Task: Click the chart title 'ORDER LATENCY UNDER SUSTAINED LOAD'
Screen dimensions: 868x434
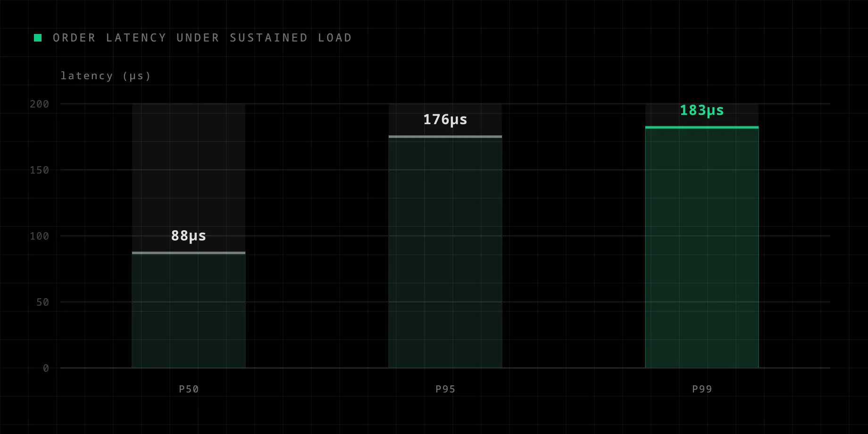Action: [x=202, y=38]
